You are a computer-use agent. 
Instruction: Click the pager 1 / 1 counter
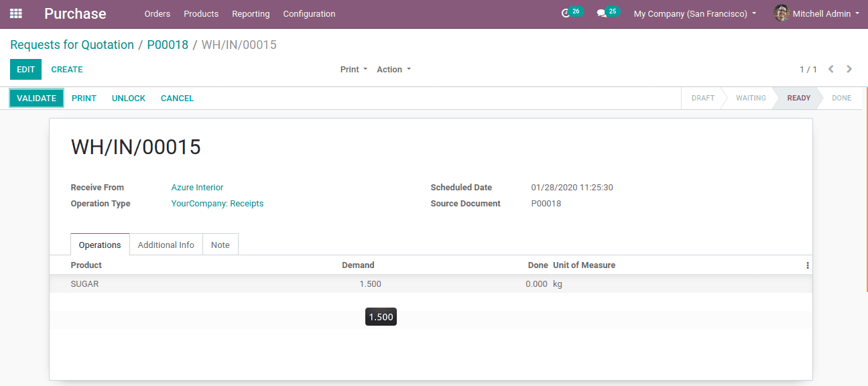point(808,70)
